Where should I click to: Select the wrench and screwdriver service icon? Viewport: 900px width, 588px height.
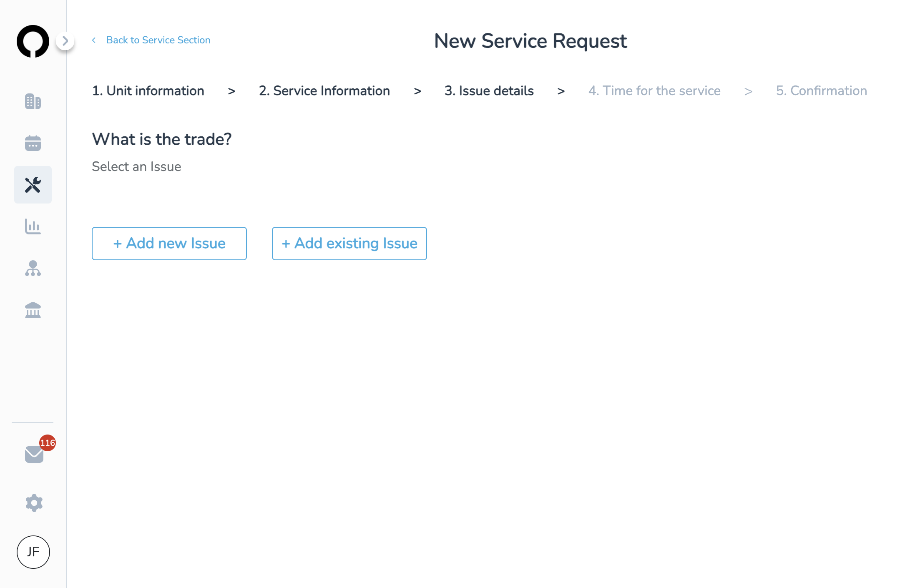33,185
